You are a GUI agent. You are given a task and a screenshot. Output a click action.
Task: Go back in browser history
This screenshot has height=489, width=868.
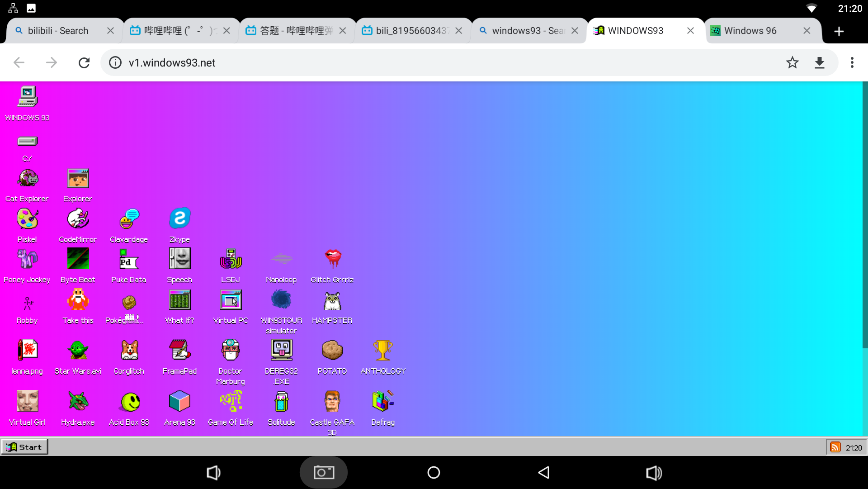(19, 62)
